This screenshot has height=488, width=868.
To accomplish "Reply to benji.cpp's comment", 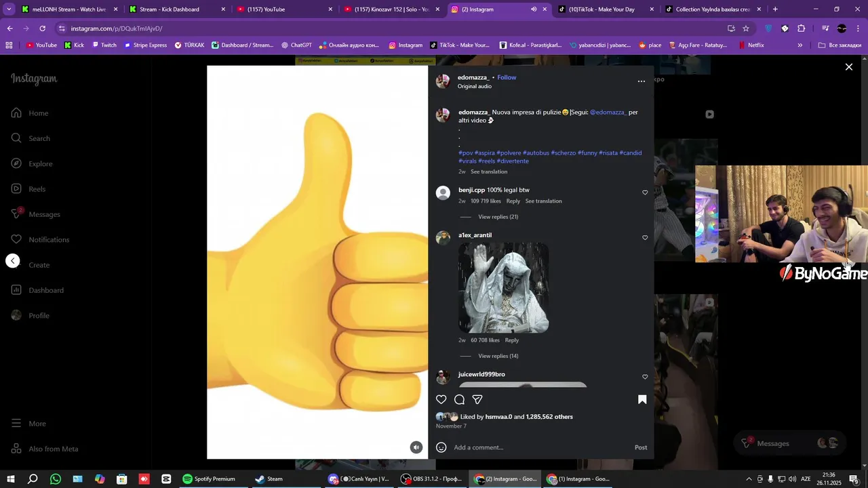I will [513, 201].
